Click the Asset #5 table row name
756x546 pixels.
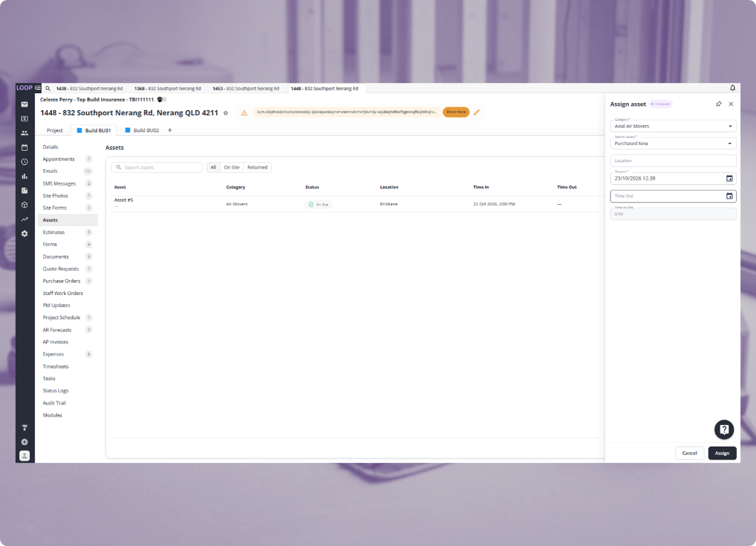click(x=124, y=200)
